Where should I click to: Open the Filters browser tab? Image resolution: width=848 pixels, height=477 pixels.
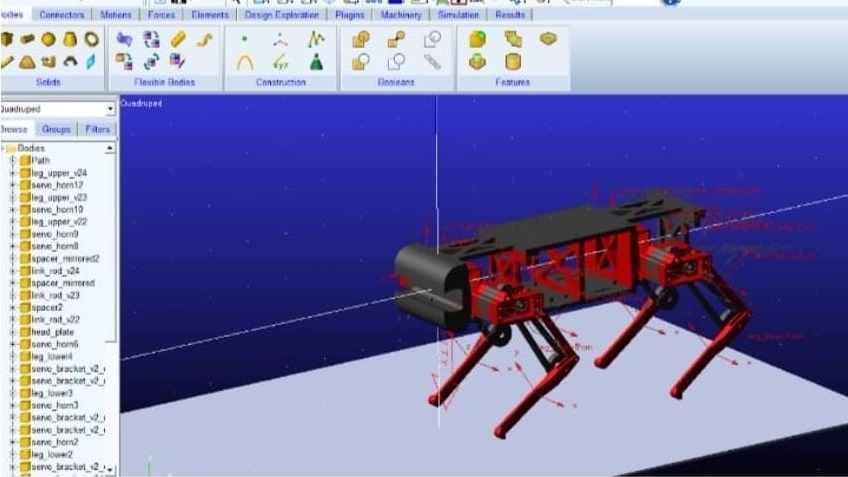[97, 129]
